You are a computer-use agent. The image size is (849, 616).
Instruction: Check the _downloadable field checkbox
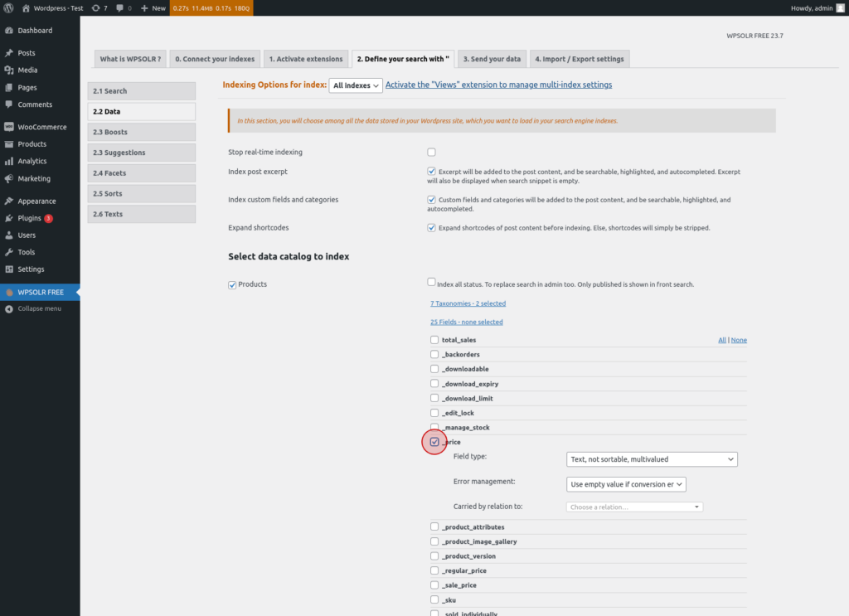pos(434,369)
